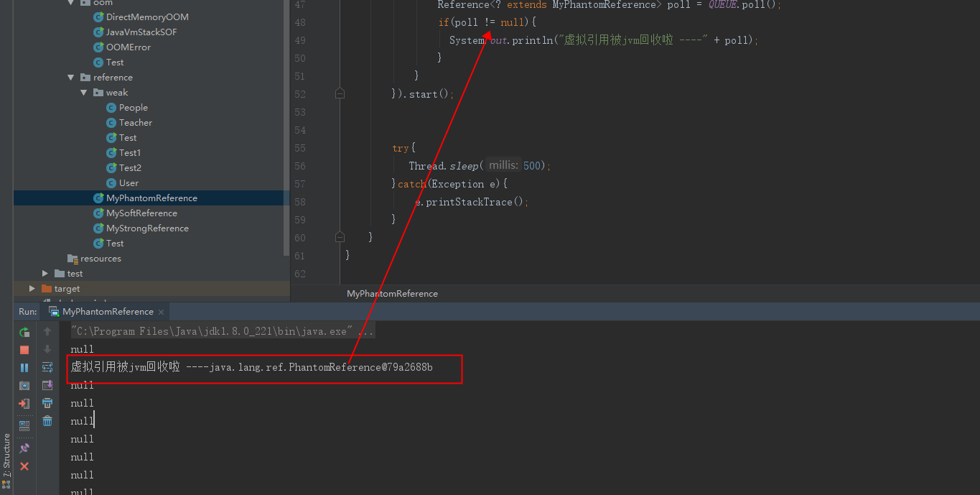The height and width of the screenshot is (495, 980).
Task: Open OOMError class
Action: pyautogui.click(x=129, y=47)
